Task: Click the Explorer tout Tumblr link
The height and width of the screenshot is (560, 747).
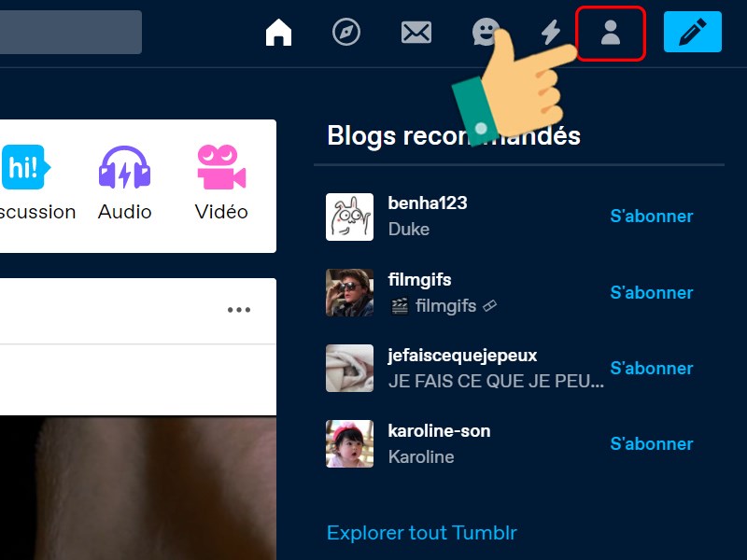Action: coord(422,533)
